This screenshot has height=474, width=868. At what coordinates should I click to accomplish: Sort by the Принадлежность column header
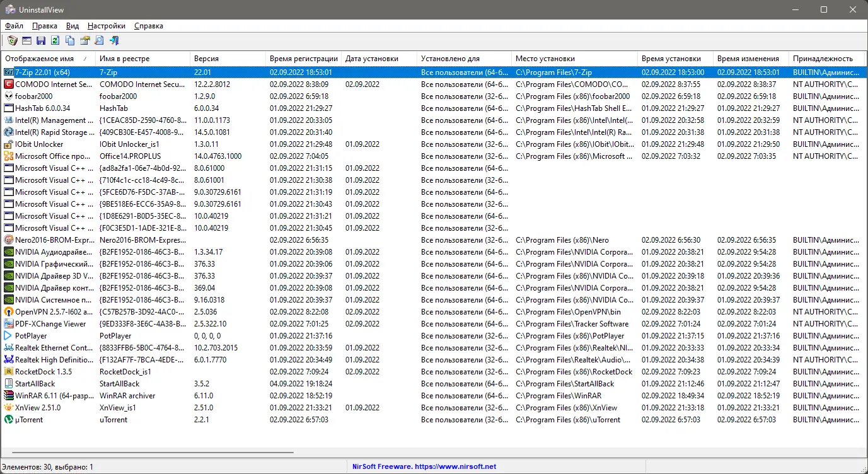click(x=826, y=59)
